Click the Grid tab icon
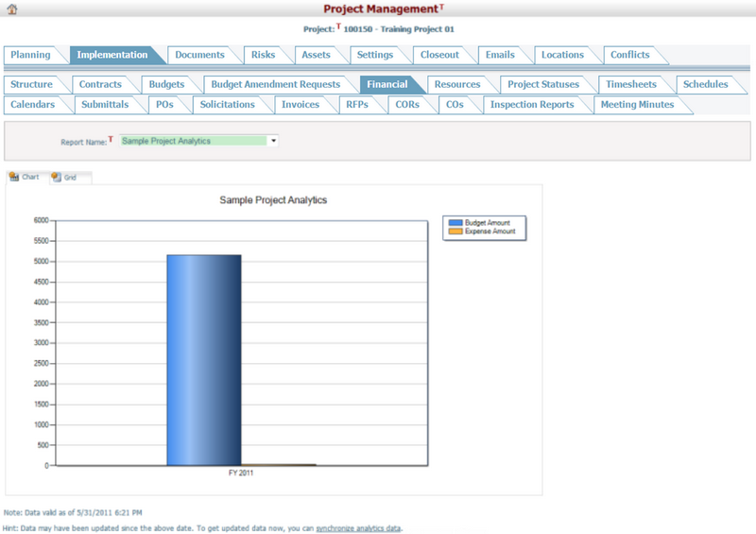The width and height of the screenshot is (756, 534). click(57, 177)
